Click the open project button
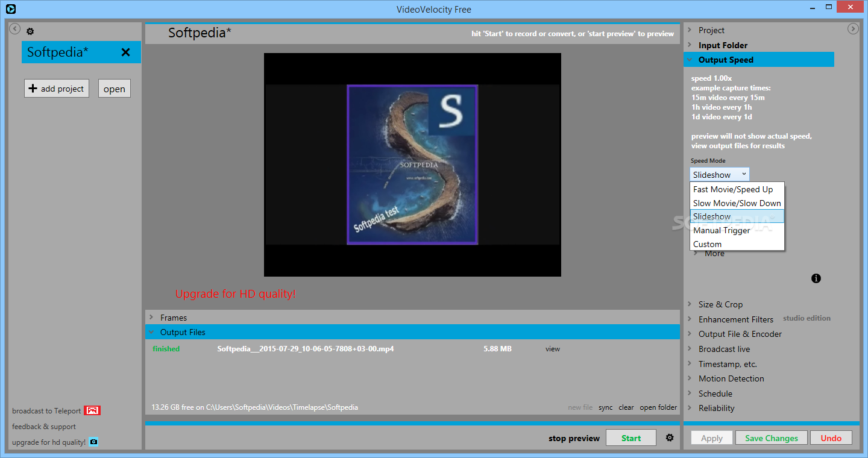The height and width of the screenshot is (458, 868). (x=115, y=89)
